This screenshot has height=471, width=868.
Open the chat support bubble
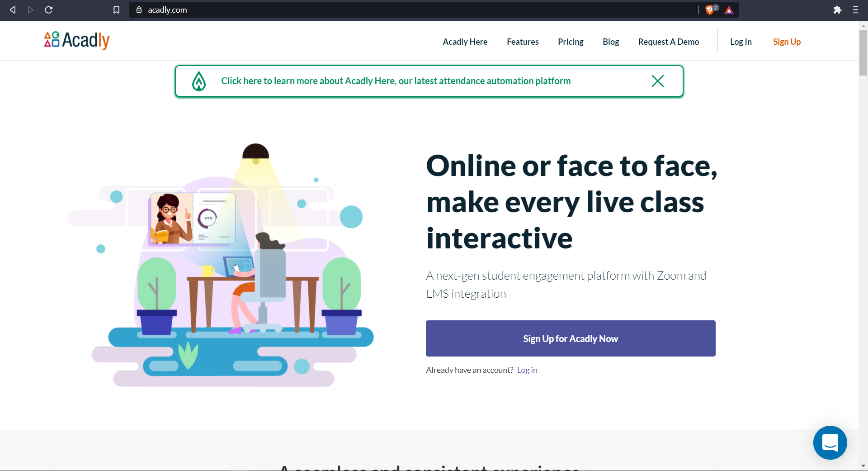pos(830,442)
